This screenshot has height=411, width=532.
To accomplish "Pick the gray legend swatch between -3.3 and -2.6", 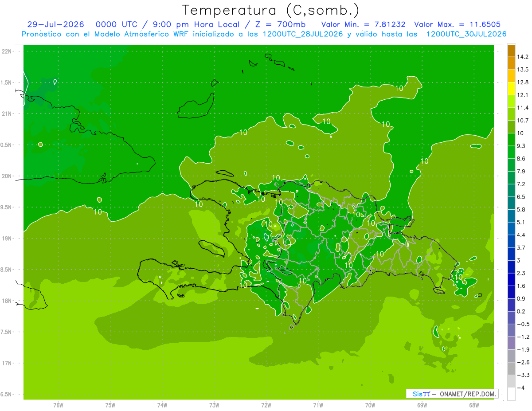I will (x=511, y=369).
